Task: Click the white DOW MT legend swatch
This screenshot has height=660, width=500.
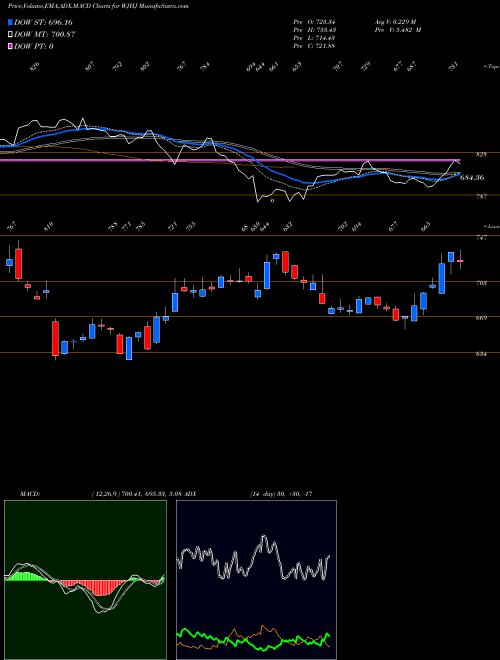Action: pos(11,35)
